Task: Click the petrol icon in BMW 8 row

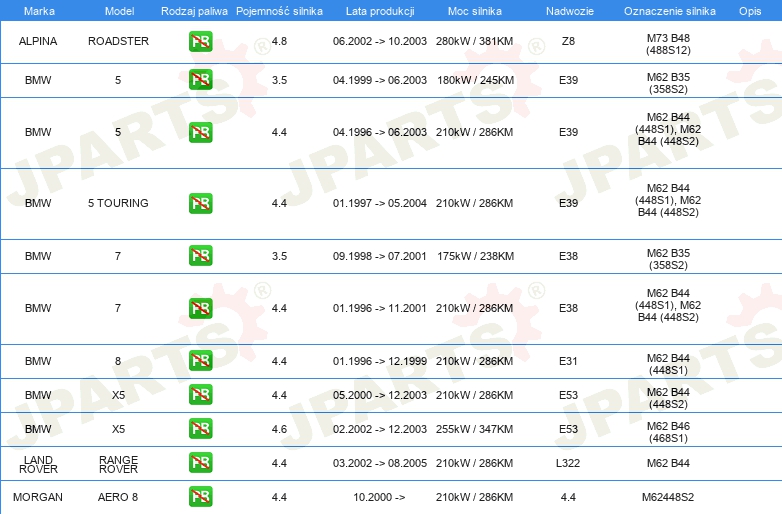Action: [x=200, y=361]
